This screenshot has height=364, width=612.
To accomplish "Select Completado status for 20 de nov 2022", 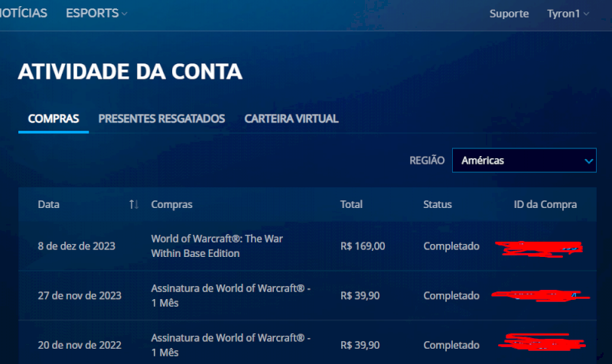I will point(451,346).
